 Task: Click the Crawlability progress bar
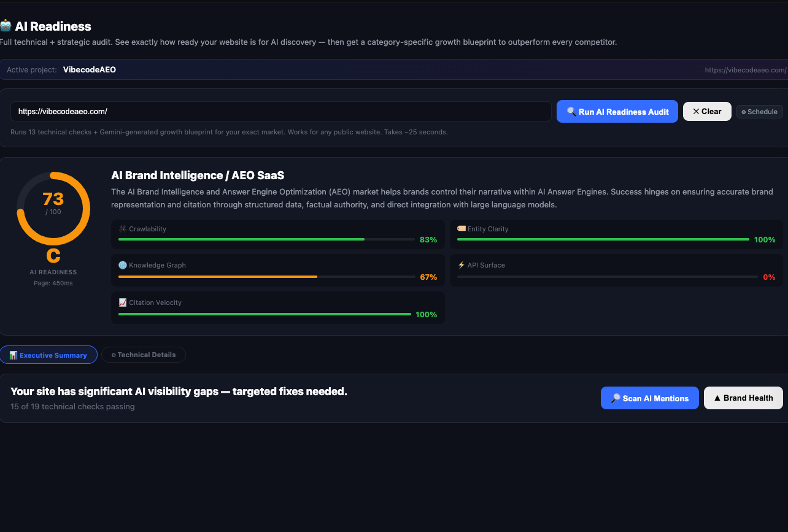266,239
